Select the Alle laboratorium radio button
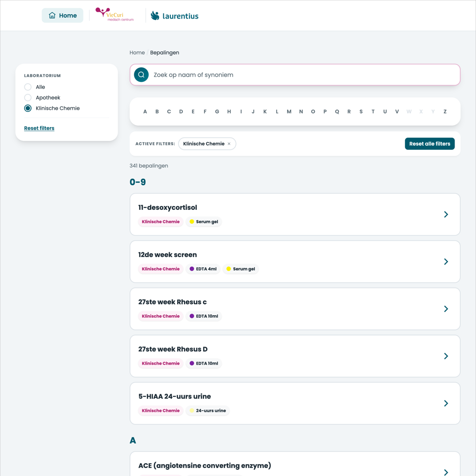Screen dimensions: 476x476 (28, 87)
